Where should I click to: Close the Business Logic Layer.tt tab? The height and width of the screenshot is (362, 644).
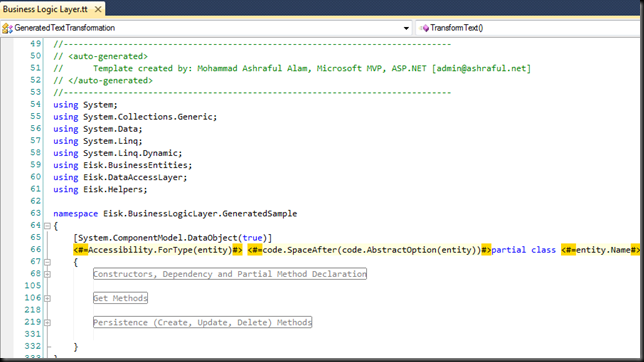coord(98,9)
